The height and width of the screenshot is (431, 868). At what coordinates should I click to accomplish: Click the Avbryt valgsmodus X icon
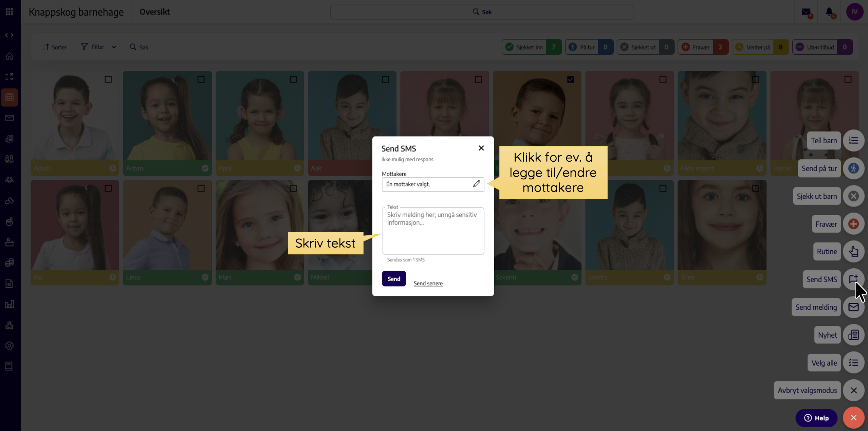tap(853, 391)
